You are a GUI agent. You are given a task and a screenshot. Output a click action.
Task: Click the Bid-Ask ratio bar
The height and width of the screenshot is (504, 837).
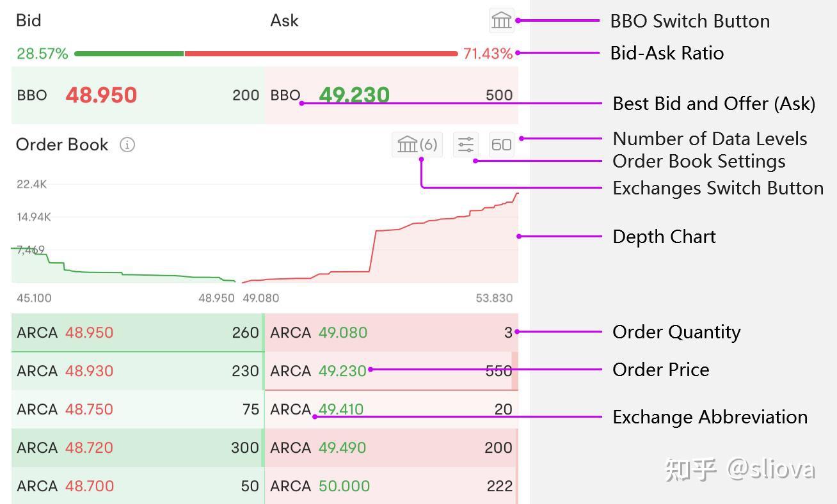pos(266,54)
